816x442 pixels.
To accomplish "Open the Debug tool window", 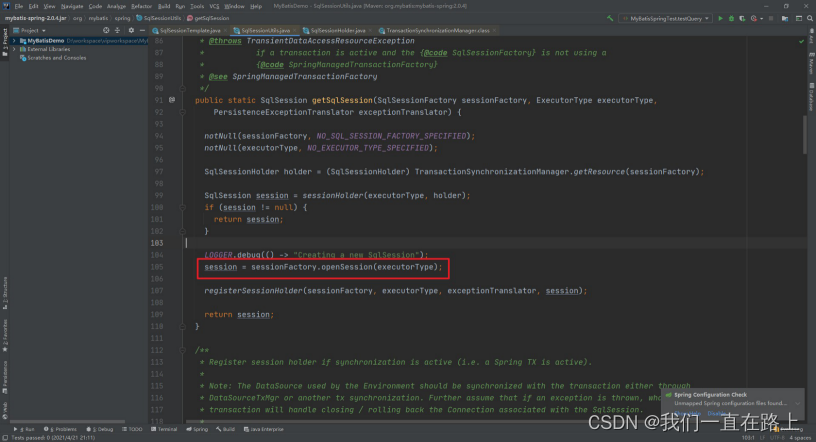I will pos(99,429).
